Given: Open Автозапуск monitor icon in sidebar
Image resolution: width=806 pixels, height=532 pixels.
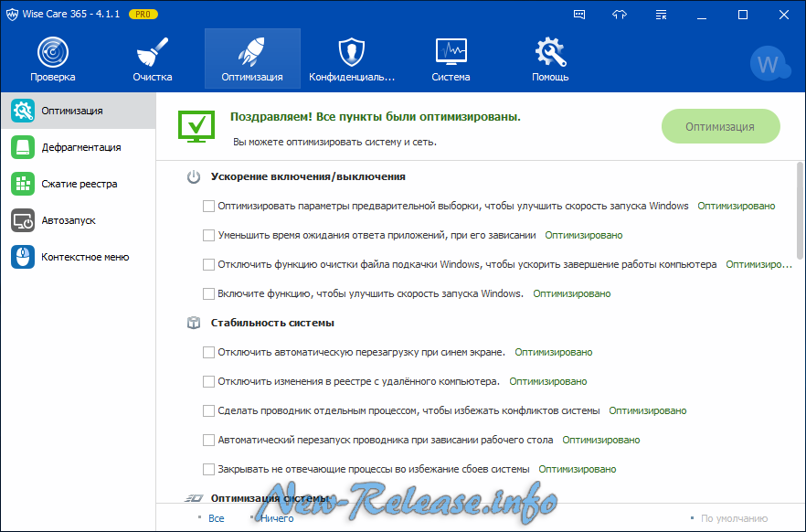Looking at the screenshot, I should 23,220.
